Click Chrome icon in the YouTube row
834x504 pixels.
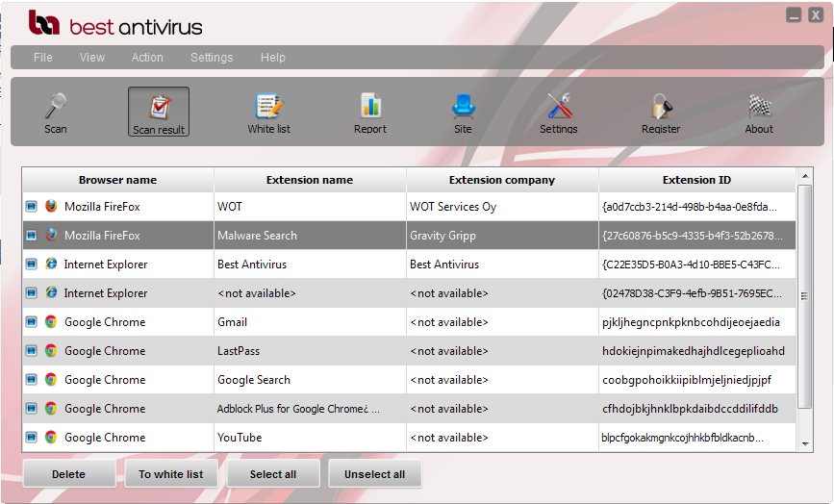point(51,437)
